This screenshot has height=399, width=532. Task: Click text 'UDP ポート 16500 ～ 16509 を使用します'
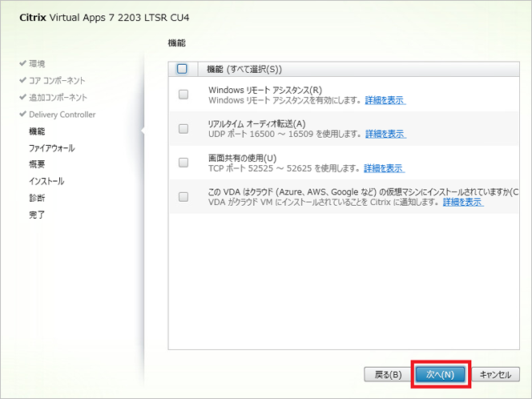284,134
